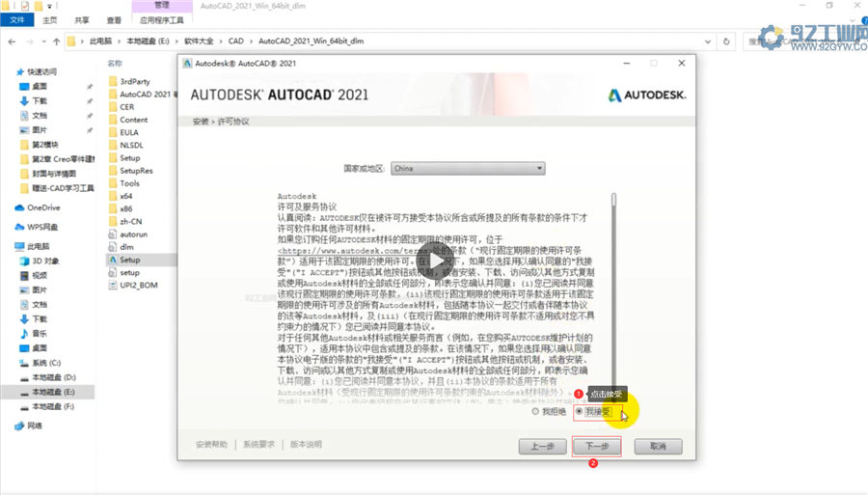Select the SetupRes folder icon
868x495 pixels.
[x=113, y=171]
